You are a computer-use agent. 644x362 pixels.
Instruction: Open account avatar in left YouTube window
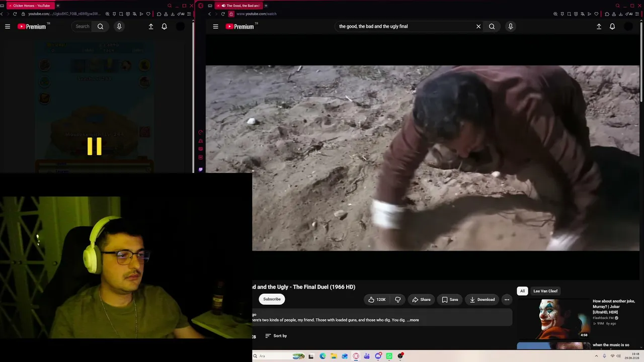180,27
